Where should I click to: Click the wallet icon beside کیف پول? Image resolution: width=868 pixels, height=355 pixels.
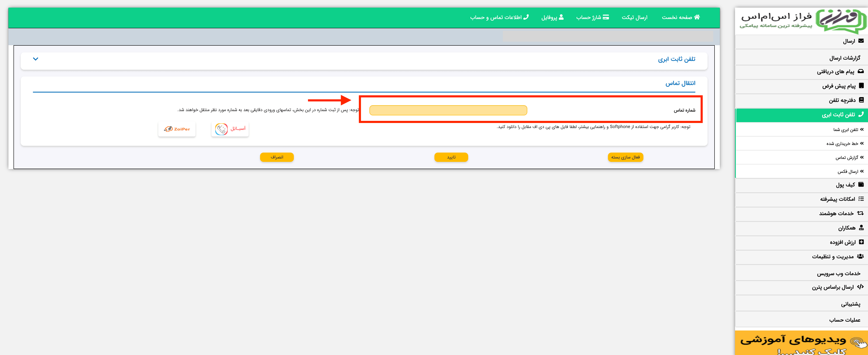click(861, 185)
